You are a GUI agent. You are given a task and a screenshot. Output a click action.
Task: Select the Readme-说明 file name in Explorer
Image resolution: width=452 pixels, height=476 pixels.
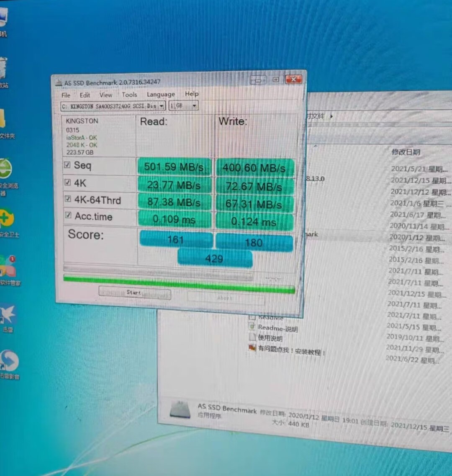point(278,328)
